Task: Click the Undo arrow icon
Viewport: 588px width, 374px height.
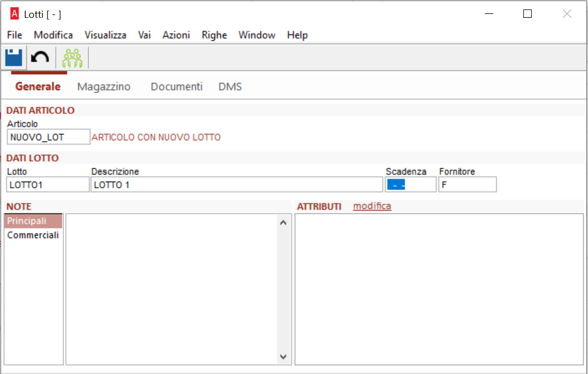Action: (40, 57)
